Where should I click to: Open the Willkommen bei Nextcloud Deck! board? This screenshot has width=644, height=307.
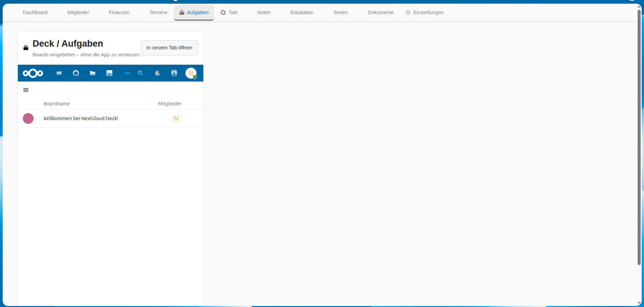click(x=81, y=118)
